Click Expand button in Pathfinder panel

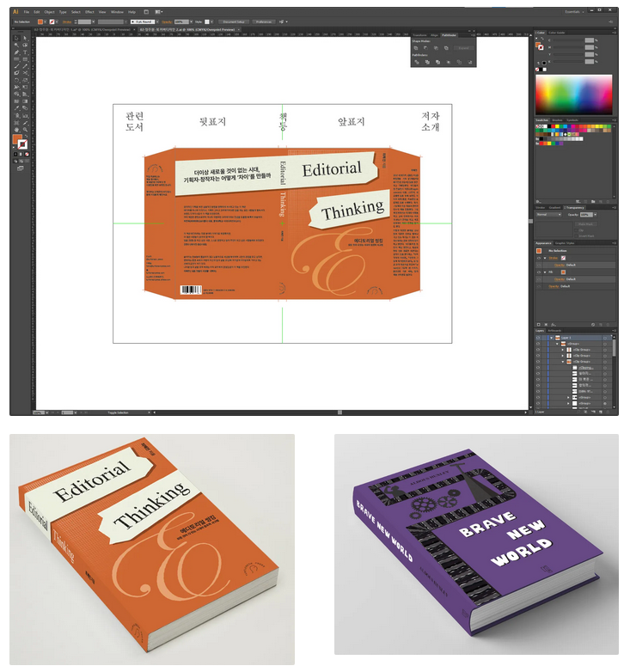click(463, 48)
